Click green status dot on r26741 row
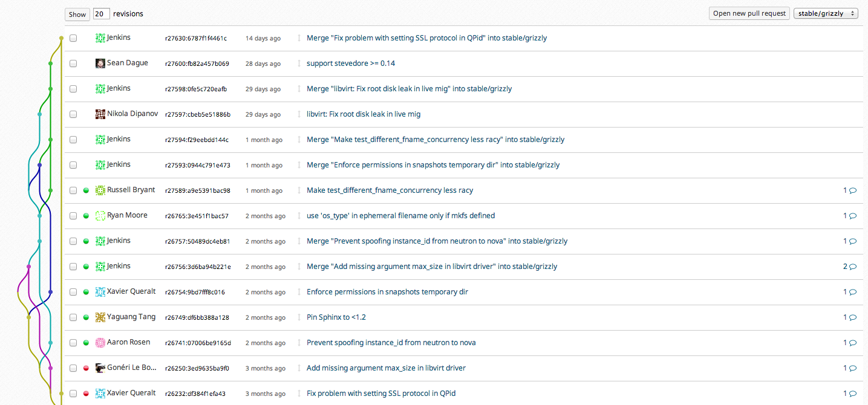The height and width of the screenshot is (405, 868). [x=86, y=343]
